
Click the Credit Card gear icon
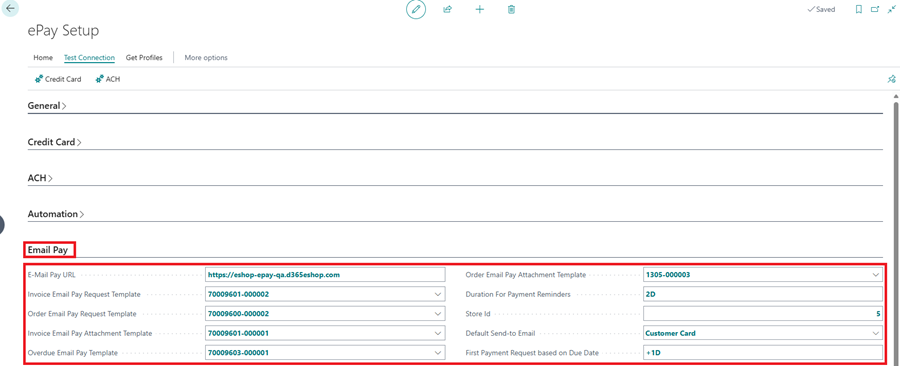click(39, 79)
